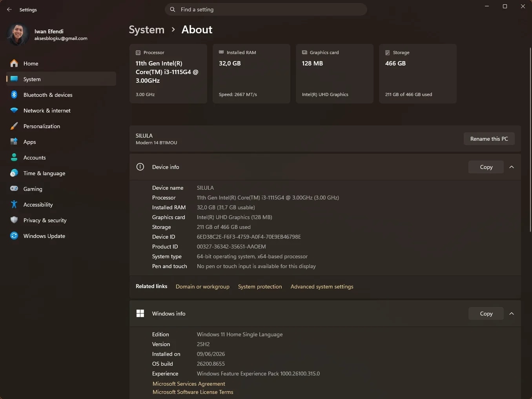
Task: Click the Processor summary card
Action: click(x=168, y=74)
